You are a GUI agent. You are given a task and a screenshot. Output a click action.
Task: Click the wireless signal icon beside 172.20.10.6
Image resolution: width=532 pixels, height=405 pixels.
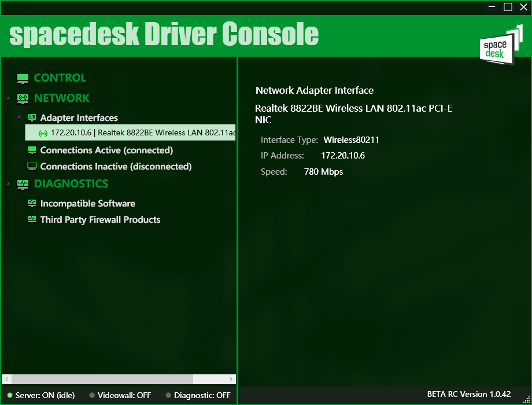coord(43,133)
